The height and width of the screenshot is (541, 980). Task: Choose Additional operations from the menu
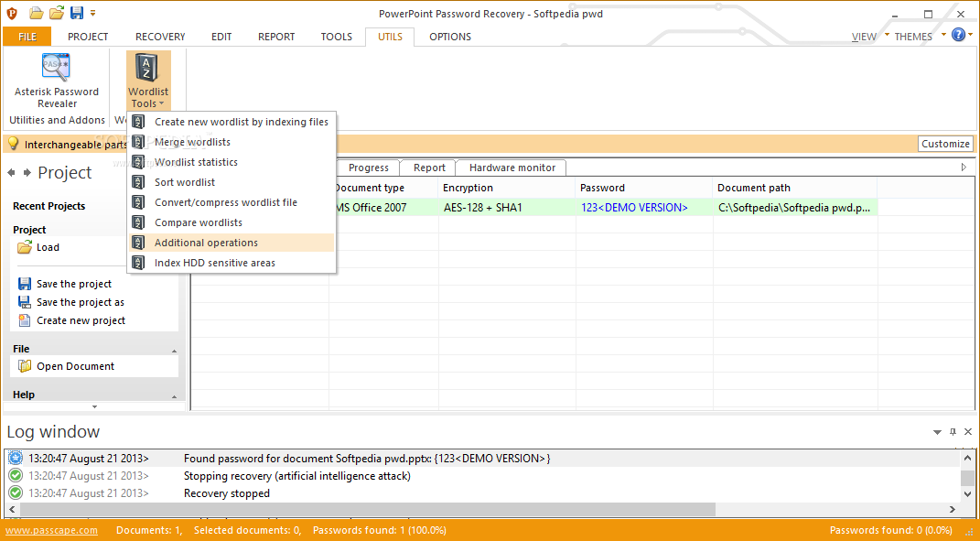tap(232, 243)
